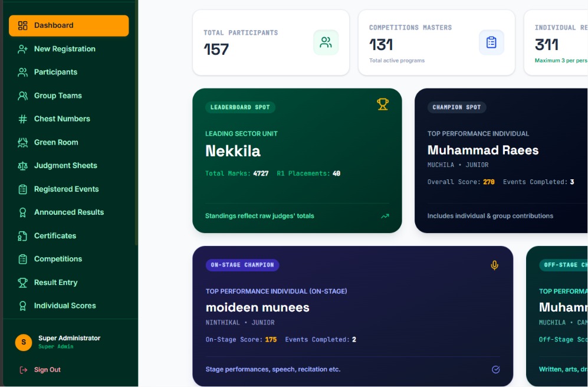The image size is (588, 387).
Task: Open Judgment Sheets page
Action: point(68,166)
